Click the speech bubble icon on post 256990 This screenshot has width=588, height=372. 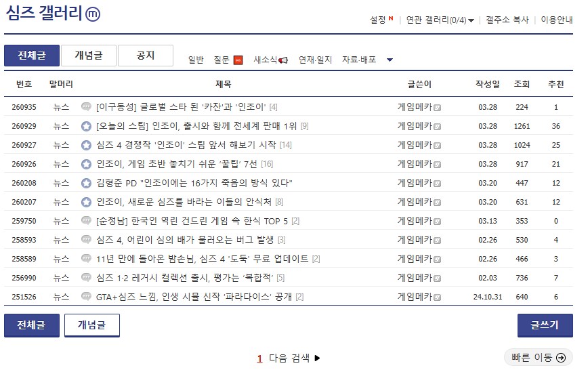click(x=86, y=278)
